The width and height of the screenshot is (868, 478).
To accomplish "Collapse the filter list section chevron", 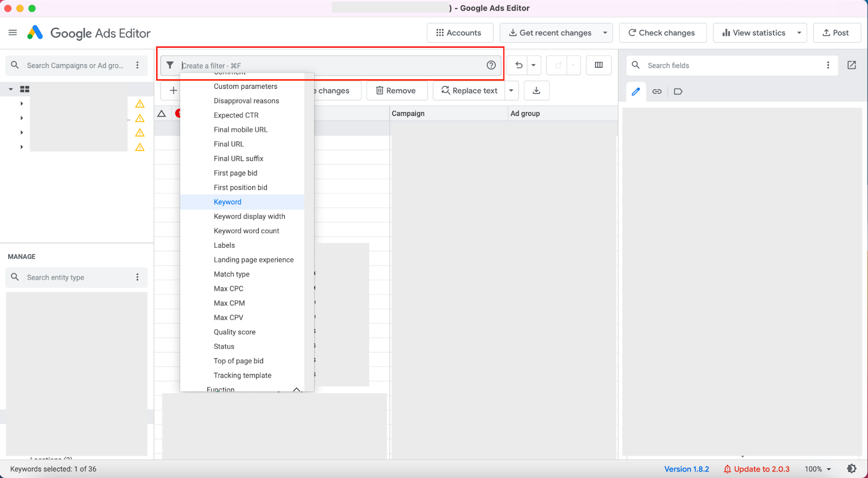I will [x=297, y=389].
